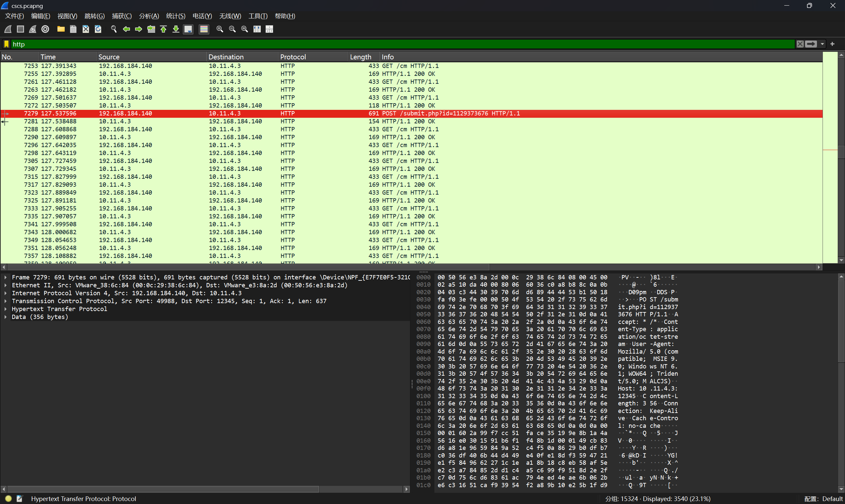Jump to the first packet
This screenshot has width=845, height=504.
tap(163, 29)
